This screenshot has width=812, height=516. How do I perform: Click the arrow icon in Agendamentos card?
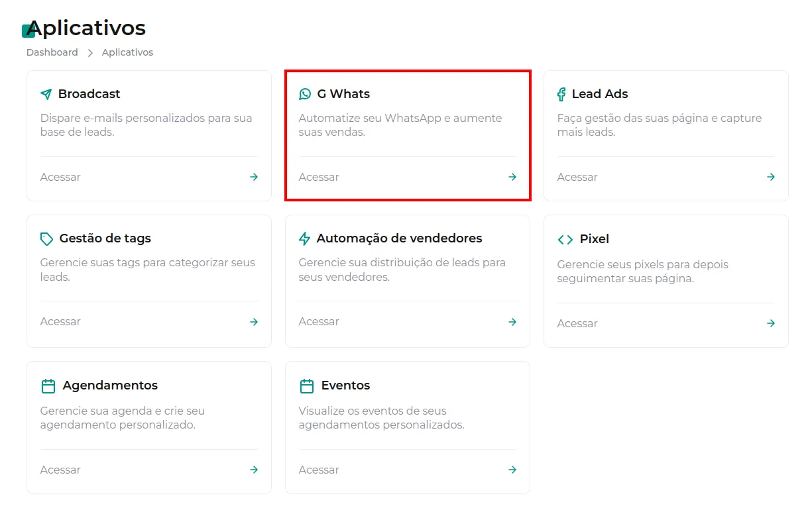click(x=254, y=470)
